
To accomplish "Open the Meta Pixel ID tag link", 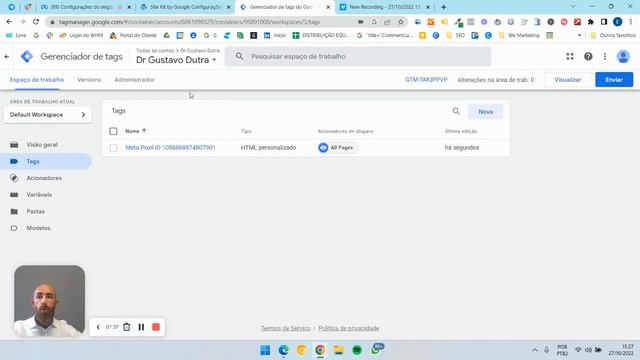I will click(x=170, y=147).
